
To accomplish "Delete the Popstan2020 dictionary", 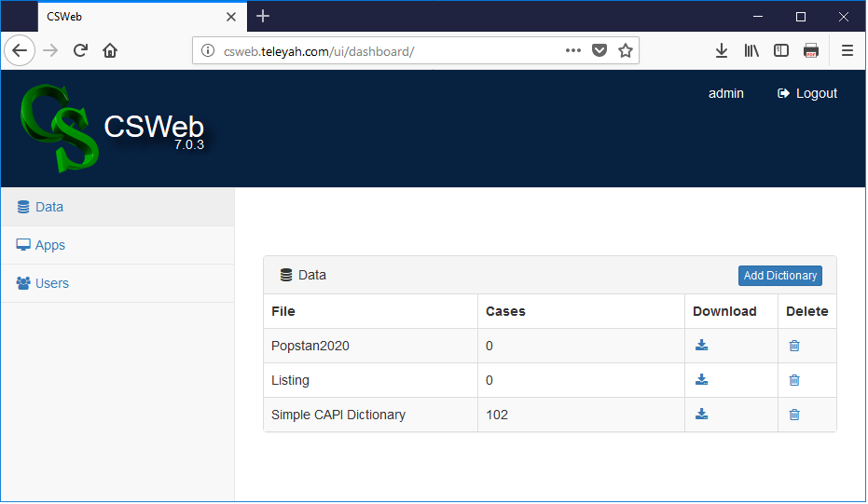I will (794, 346).
